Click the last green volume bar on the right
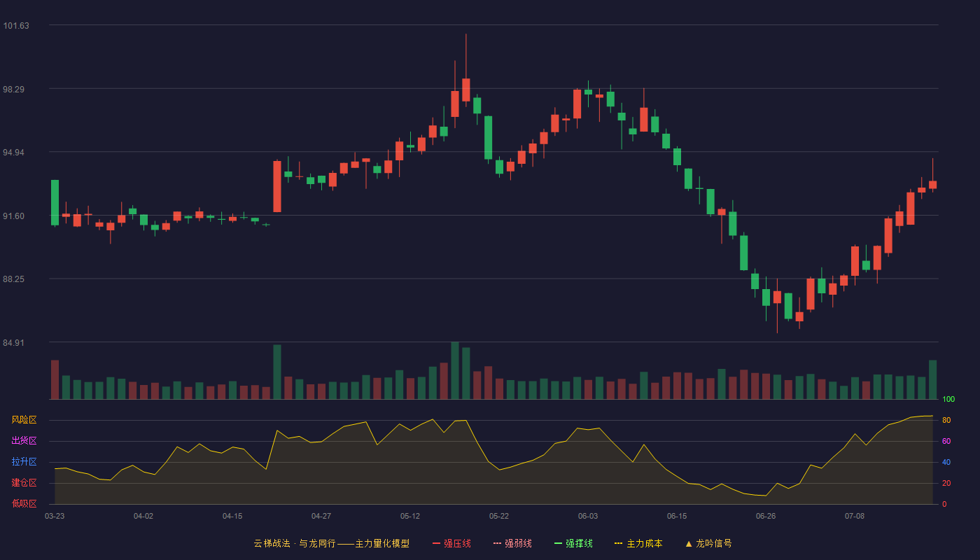Image resolution: width=980 pixels, height=560 pixels. [932, 379]
